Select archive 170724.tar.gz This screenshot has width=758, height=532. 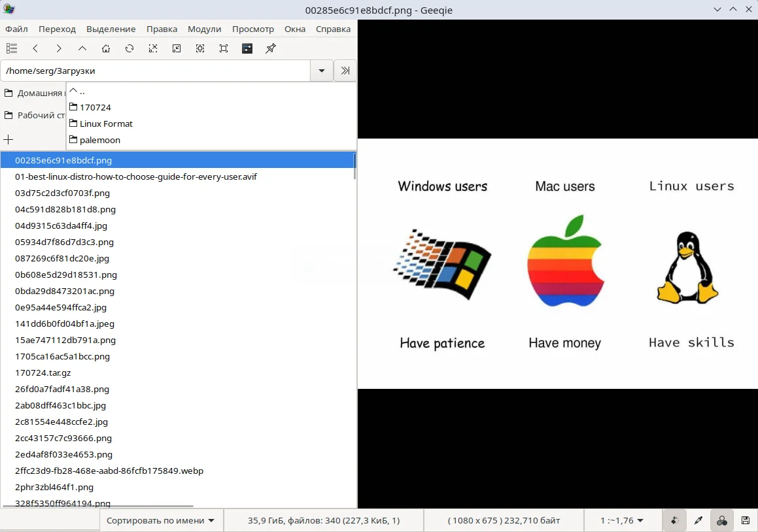click(x=177, y=373)
